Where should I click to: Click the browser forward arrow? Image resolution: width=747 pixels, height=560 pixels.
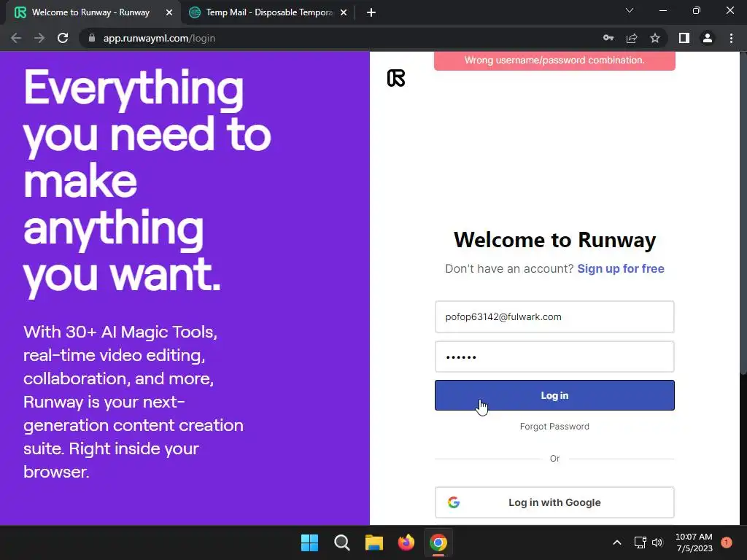(39, 38)
